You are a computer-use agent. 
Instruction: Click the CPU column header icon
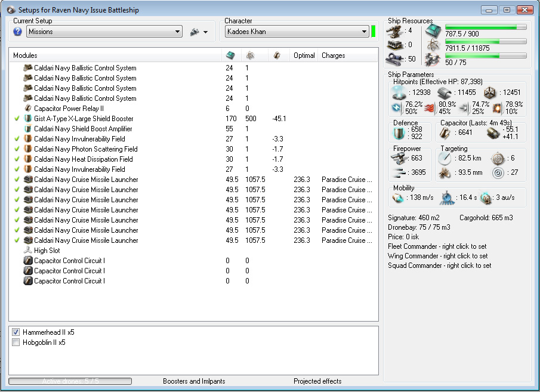[x=230, y=55]
